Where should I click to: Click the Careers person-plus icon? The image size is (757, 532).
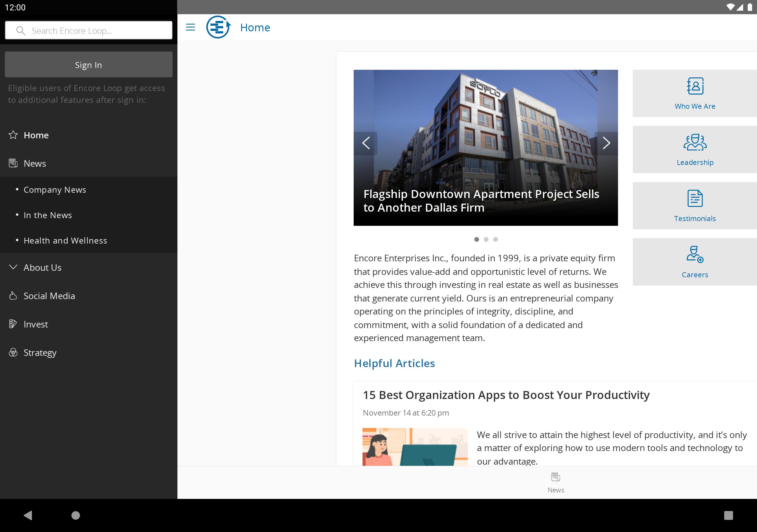pos(695,254)
